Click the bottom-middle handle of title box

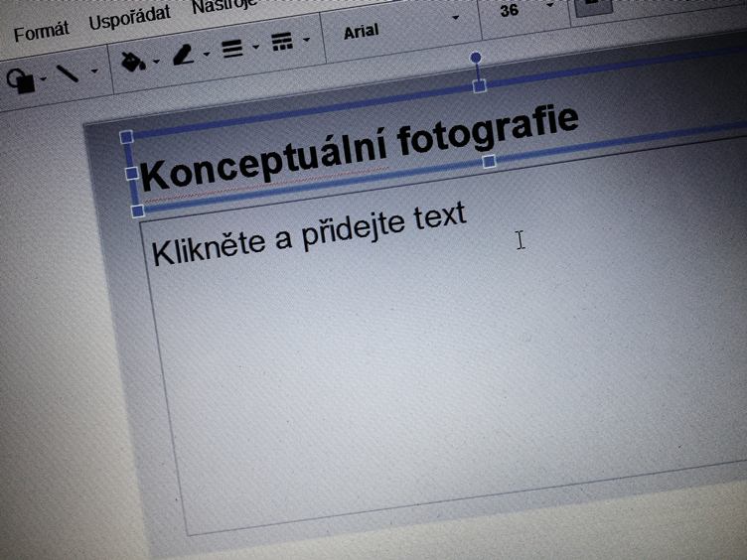pos(490,162)
